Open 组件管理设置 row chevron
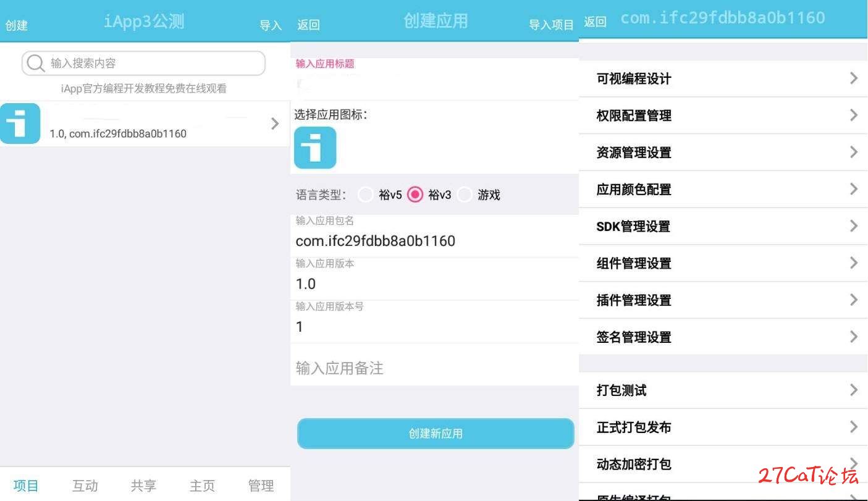 854,263
